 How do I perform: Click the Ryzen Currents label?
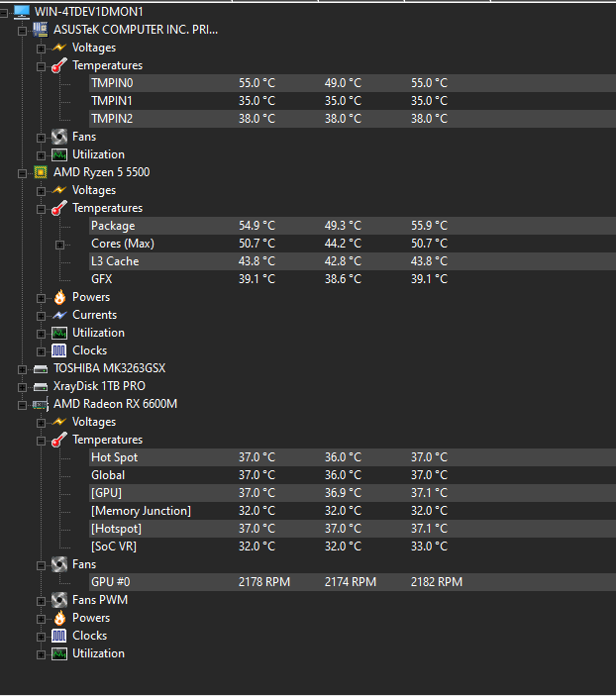(x=95, y=315)
